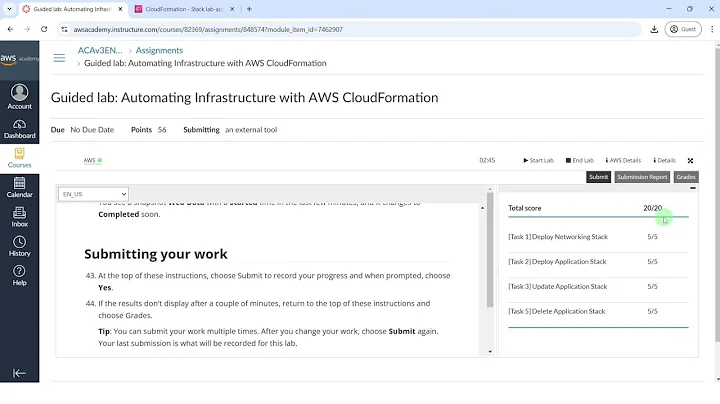
Task: Click Task 3 Update Application Stack row
Action: 598,286
